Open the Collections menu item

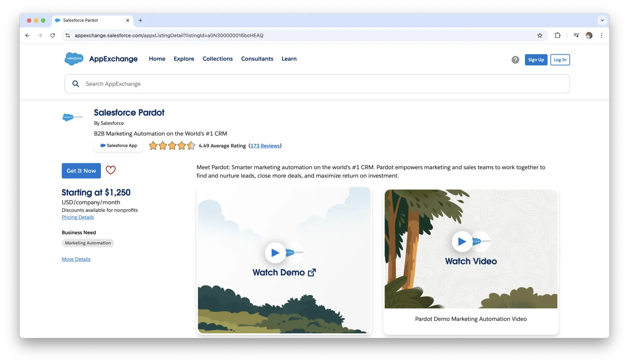[x=218, y=59]
